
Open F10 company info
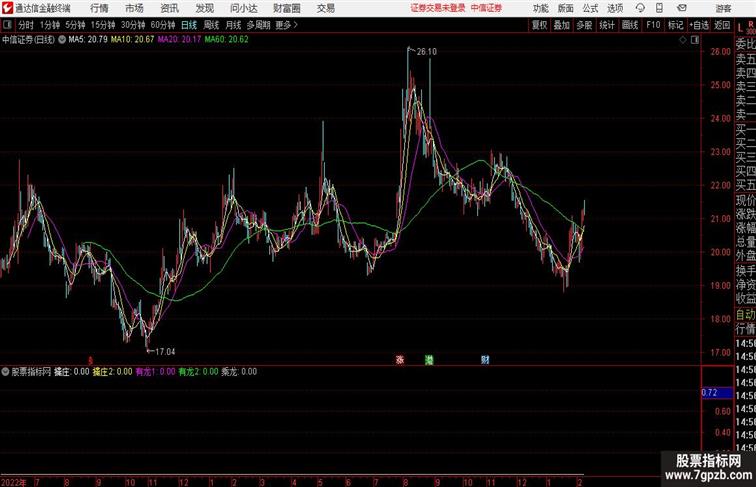[653, 25]
